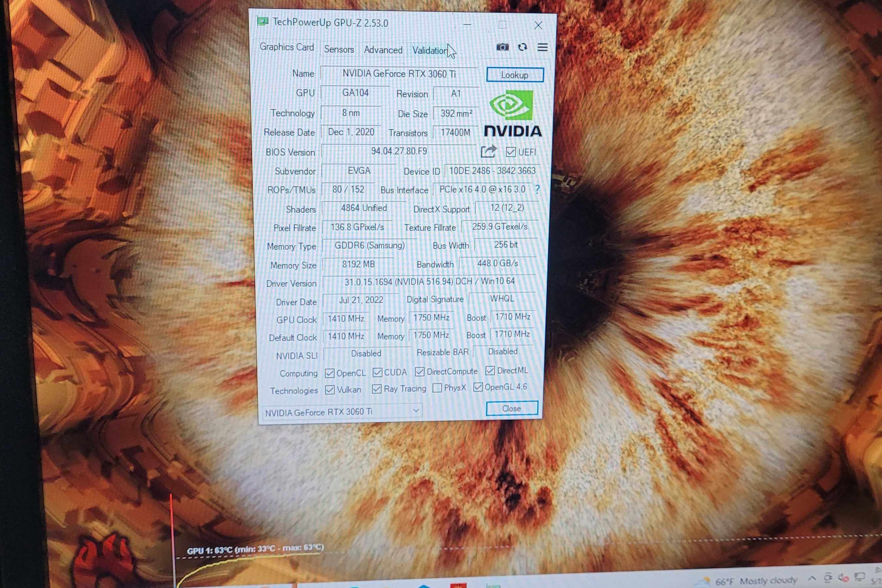Click the UEFI checkbox indicator icon
This screenshot has width=882, height=588.
click(x=511, y=153)
